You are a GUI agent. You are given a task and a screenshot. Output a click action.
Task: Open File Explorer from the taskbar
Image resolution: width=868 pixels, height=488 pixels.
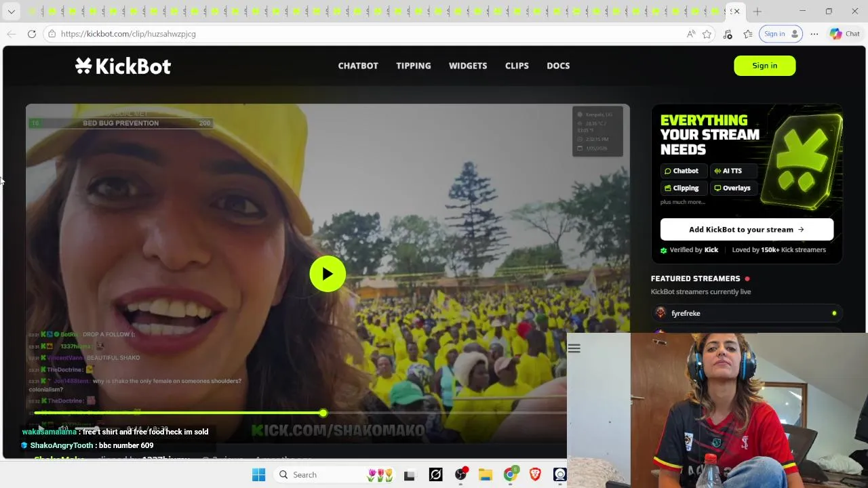point(485,475)
